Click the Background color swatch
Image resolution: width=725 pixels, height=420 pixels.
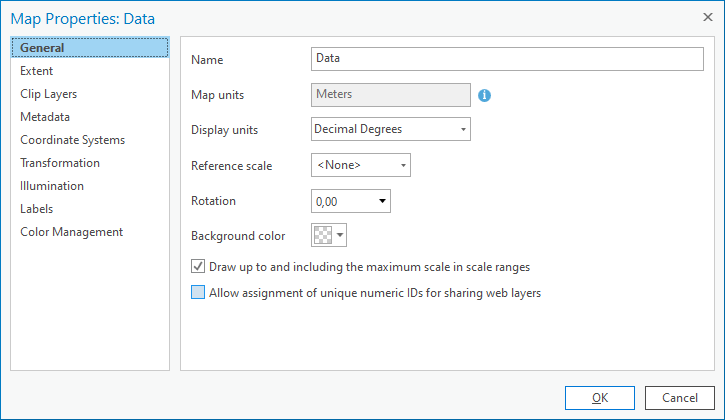[x=323, y=236]
